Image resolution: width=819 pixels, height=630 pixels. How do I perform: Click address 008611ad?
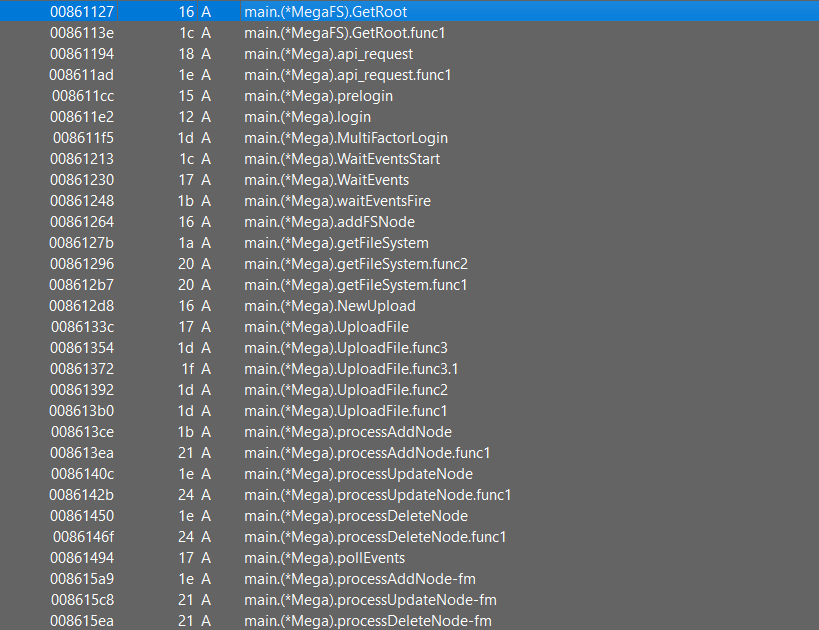[x=81, y=75]
